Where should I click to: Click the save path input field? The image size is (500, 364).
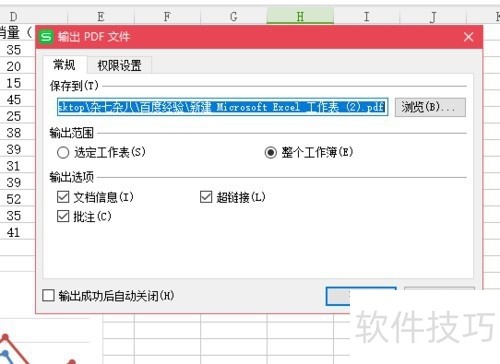(222, 107)
